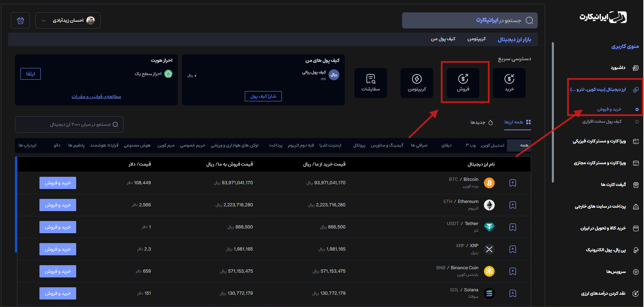
Task: Switch to the کریپتومن tab
Action: [476, 39]
